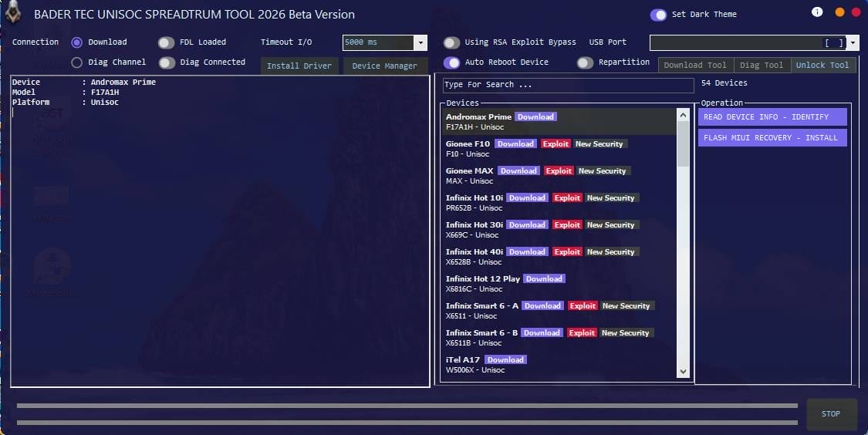Disable the Set Dark Theme toggle
This screenshot has height=435, width=868.
click(x=659, y=15)
